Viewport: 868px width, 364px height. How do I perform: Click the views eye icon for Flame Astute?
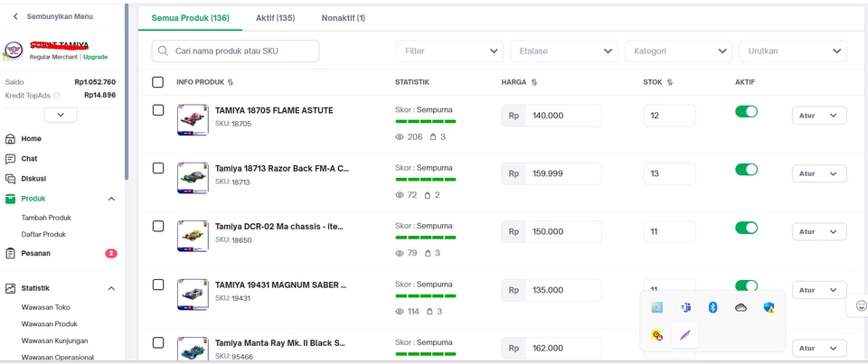(x=400, y=136)
